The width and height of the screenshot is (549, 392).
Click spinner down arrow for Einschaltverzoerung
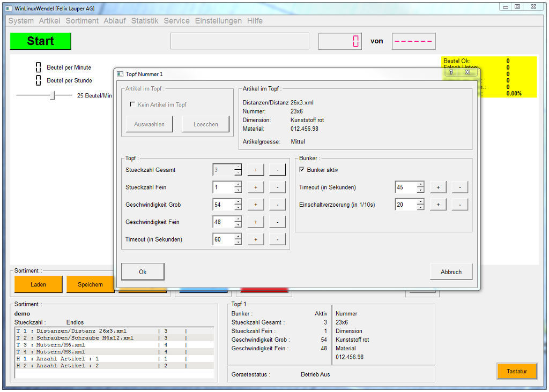click(x=420, y=207)
